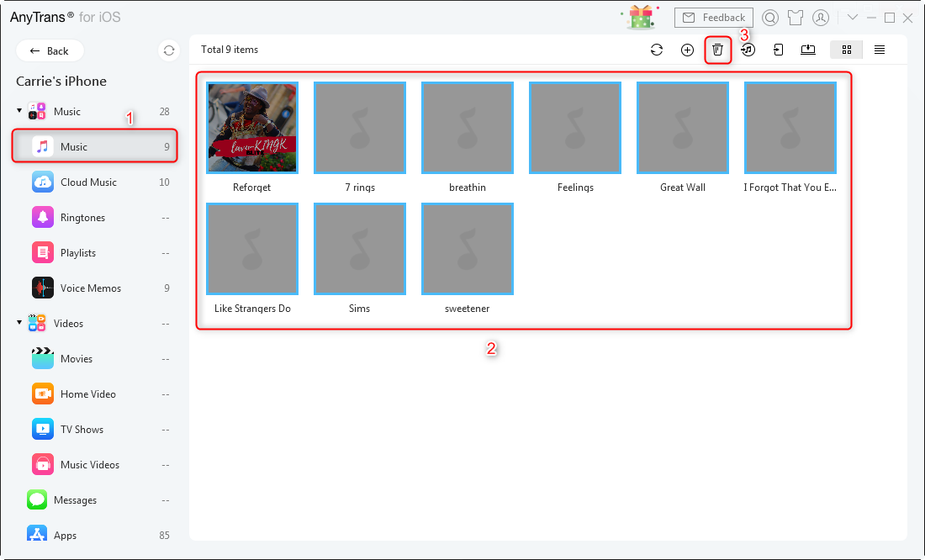Select the I Forgot That You E... thumbnail
The height and width of the screenshot is (560, 925).
pyautogui.click(x=790, y=128)
